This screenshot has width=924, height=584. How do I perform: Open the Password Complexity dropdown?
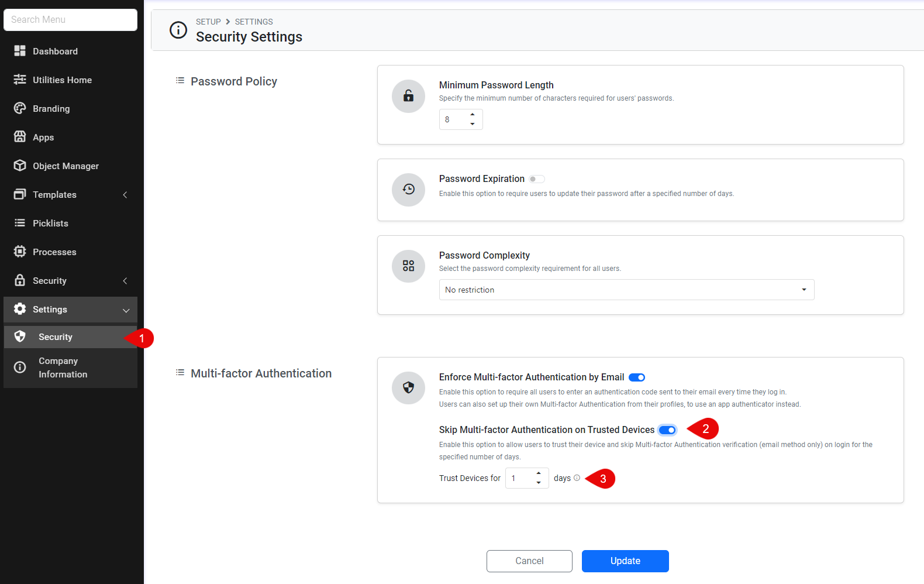(626, 290)
